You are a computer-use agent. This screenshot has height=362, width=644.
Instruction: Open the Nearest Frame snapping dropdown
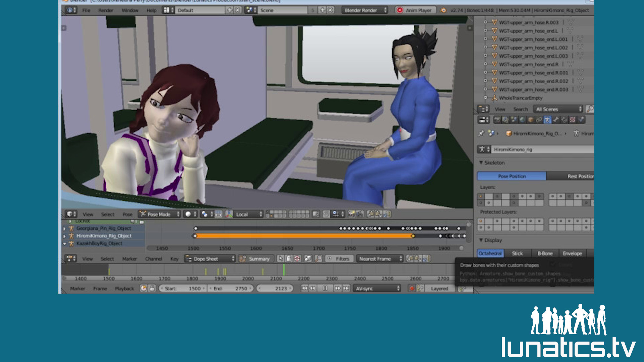coord(379,259)
